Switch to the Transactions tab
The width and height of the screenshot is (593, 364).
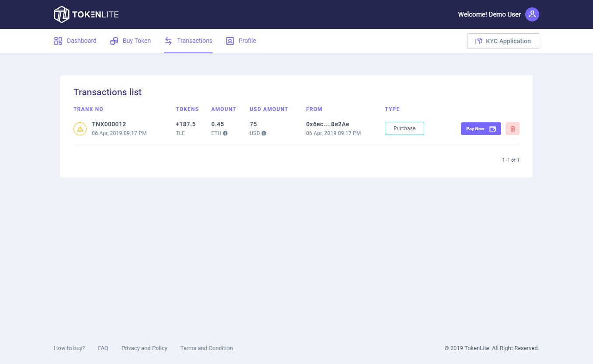coord(194,41)
